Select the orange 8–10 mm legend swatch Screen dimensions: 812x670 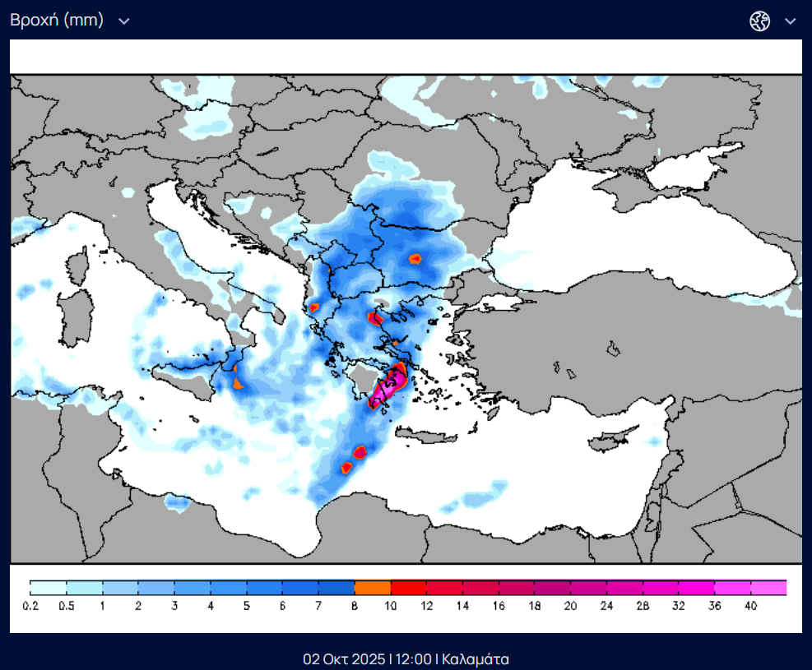click(x=372, y=588)
